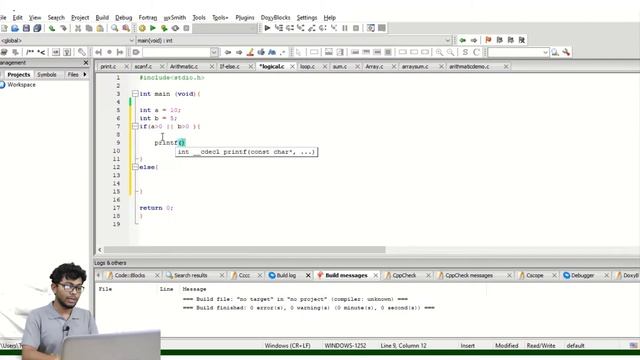Screen dimensions: 640x360
Task: Click the yellow gear Build icon
Action: pos(142,28)
